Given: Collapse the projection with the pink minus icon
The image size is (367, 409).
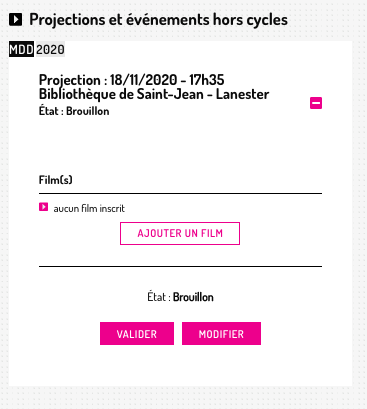Looking at the screenshot, I should click(x=316, y=103).
